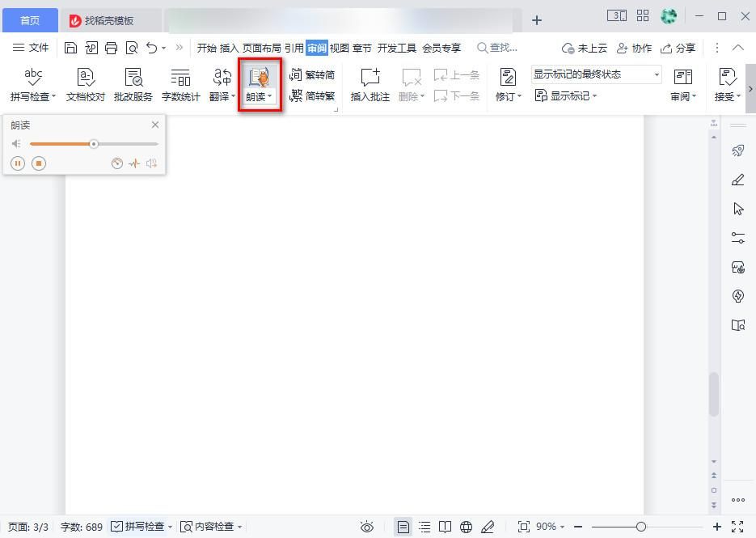Image resolution: width=756 pixels, height=538 pixels.
Task: Expand more quick access toolbar items
Action: (179, 47)
